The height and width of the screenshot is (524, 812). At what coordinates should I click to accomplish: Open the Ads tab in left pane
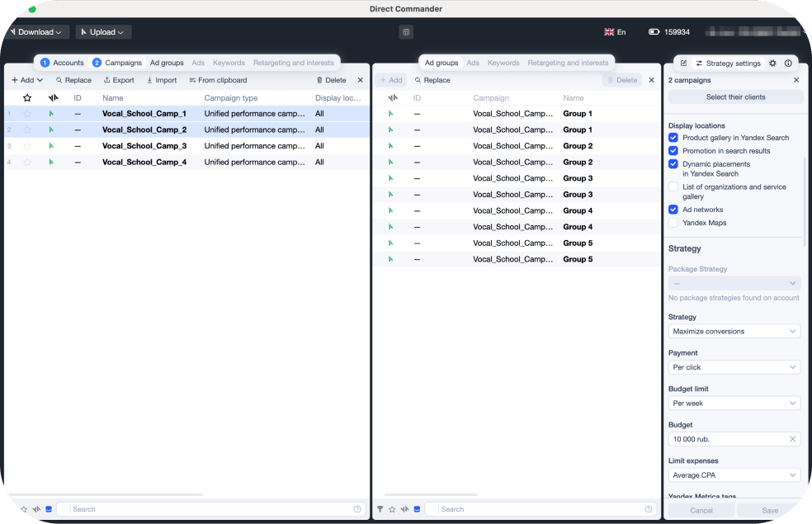(x=198, y=63)
